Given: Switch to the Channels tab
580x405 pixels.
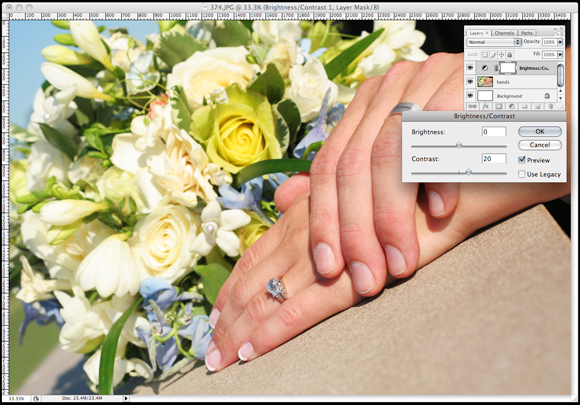Looking at the screenshot, I should [504, 33].
